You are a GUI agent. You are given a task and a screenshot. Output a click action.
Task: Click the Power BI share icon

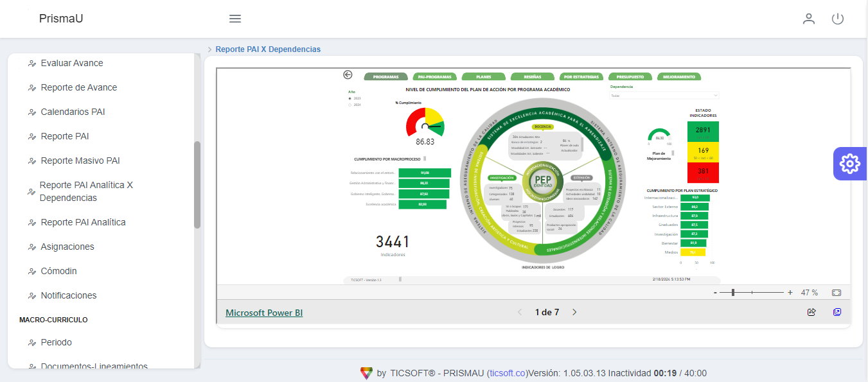point(811,312)
